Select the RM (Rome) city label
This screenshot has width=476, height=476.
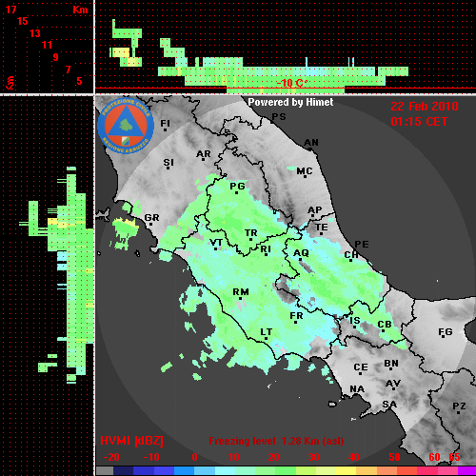[x=241, y=292]
